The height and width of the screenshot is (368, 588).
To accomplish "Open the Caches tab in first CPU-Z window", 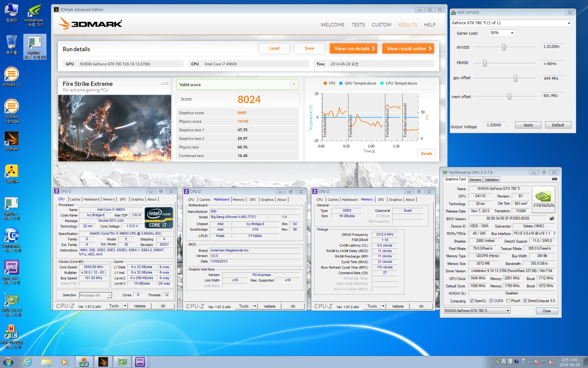I will click(x=75, y=199).
